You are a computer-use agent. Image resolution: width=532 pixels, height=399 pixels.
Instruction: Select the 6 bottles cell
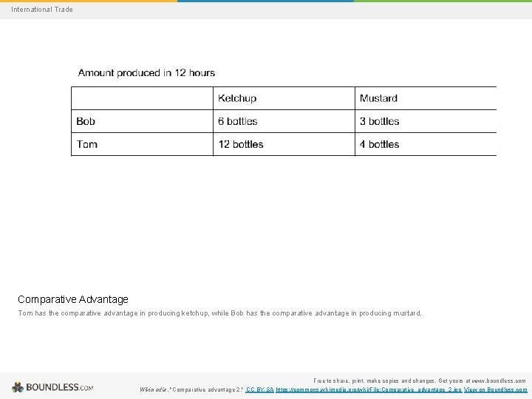[x=284, y=121]
